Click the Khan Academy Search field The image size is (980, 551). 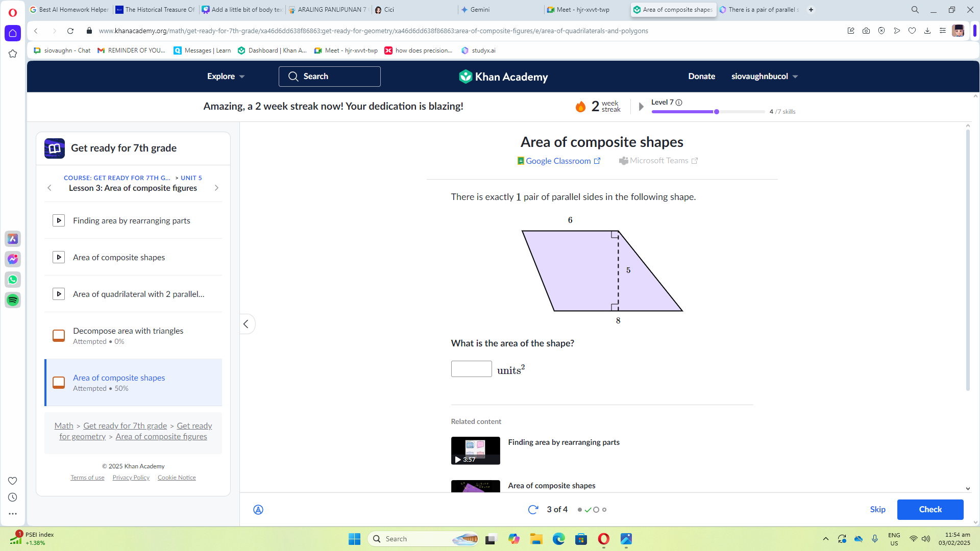pos(329,77)
